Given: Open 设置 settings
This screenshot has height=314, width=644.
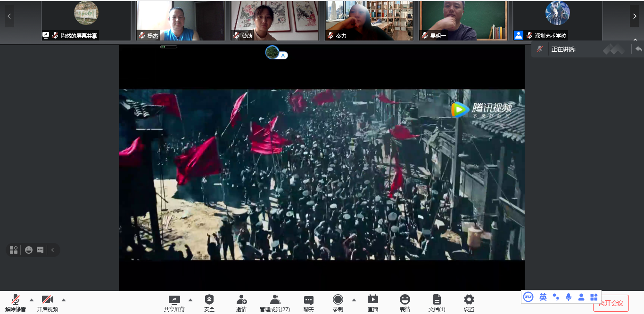Looking at the screenshot, I should 469,303.
